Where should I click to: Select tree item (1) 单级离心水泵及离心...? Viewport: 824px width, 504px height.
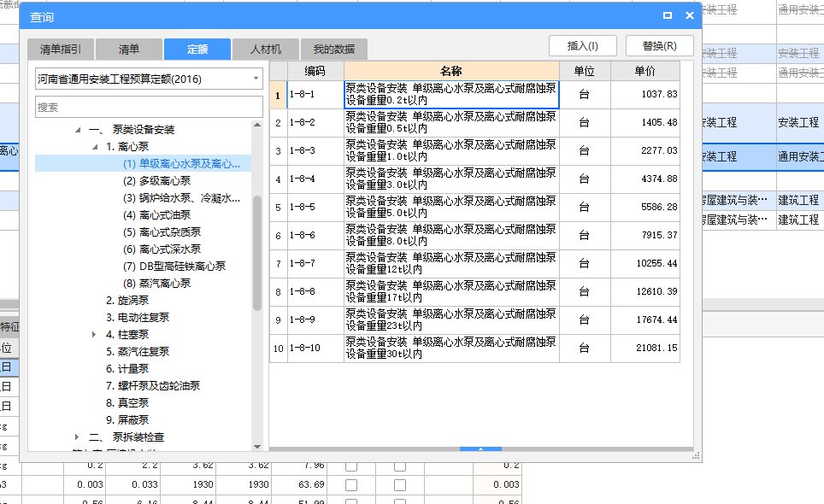pos(181,164)
